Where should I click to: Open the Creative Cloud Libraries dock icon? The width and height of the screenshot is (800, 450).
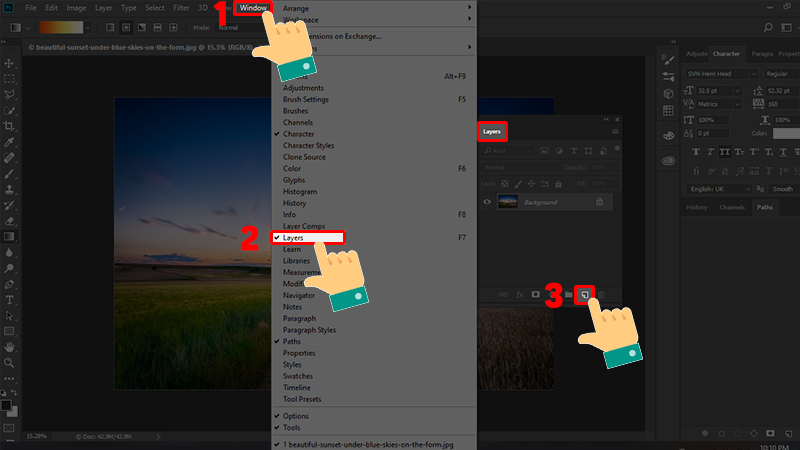point(668,161)
